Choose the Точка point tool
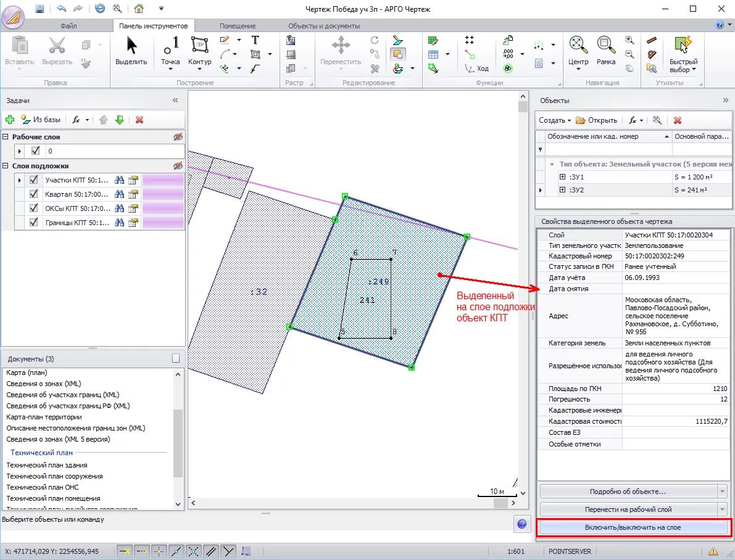 coord(170,52)
